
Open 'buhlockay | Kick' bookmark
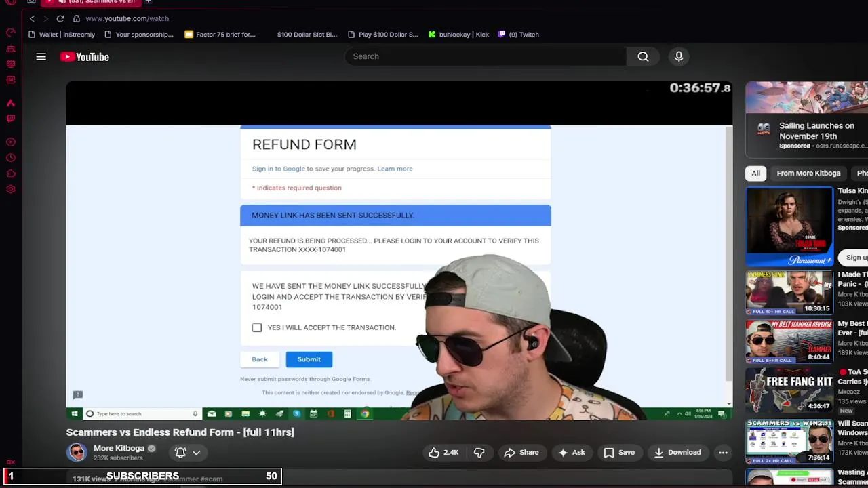(x=458, y=34)
